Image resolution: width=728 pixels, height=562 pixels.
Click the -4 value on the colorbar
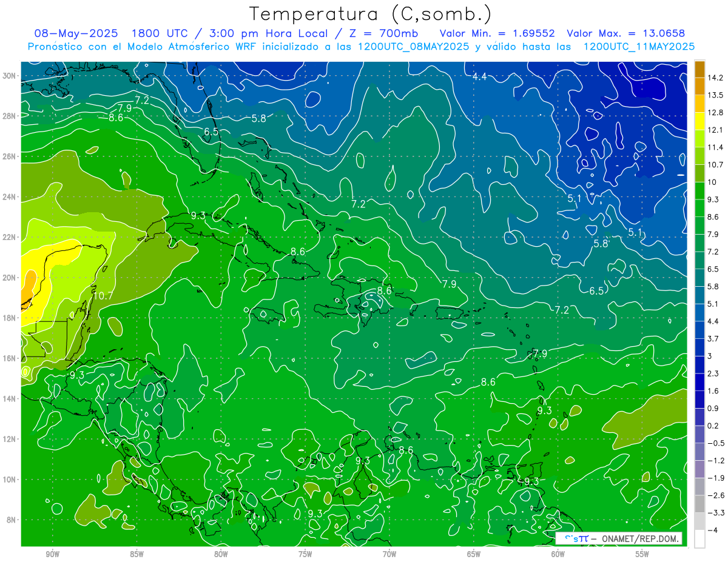pyautogui.click(x=712, y=530)
